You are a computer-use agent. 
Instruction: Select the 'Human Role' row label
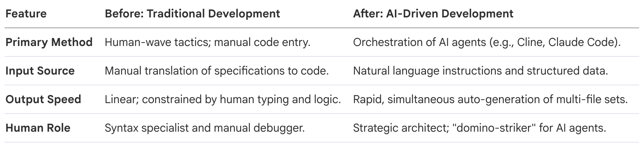(38, 128)
